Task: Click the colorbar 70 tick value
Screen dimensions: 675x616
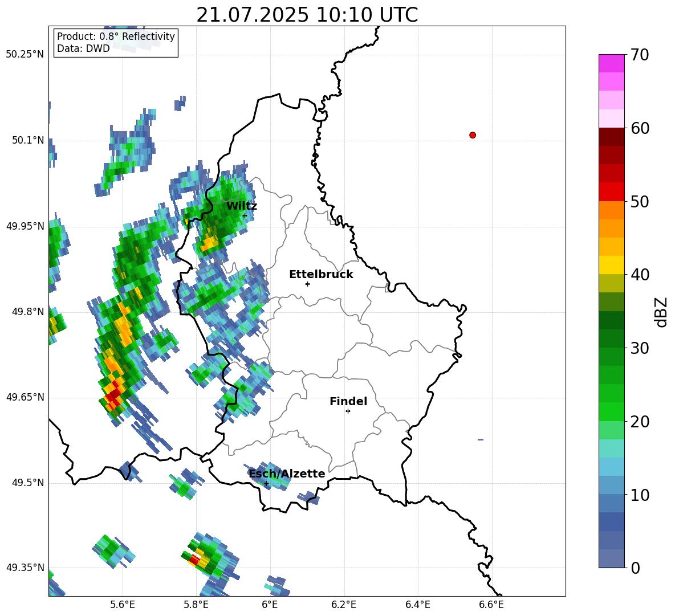Action: pos(639,55)
